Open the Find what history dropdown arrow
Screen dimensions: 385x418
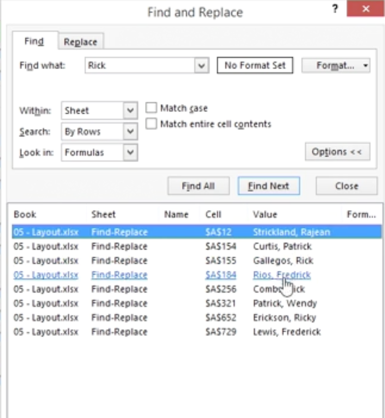click(201, 65)
